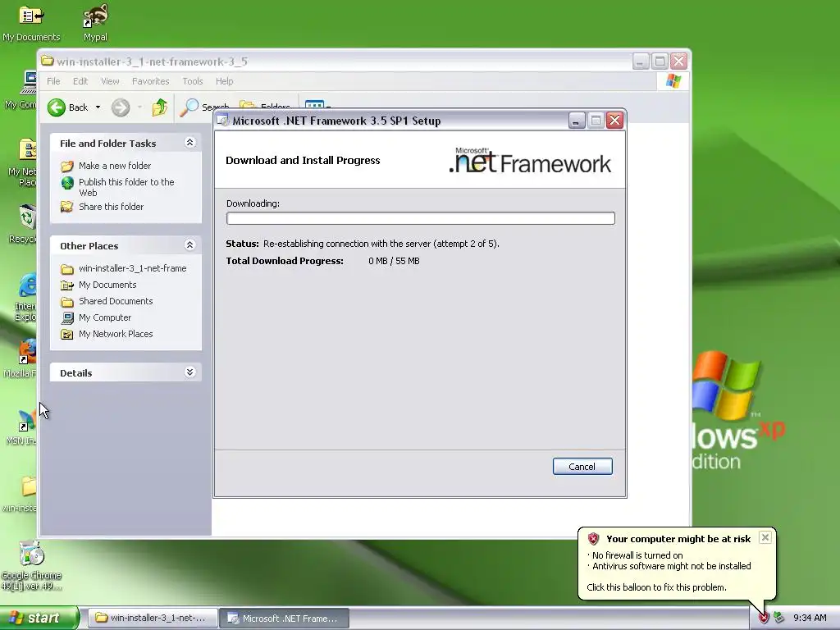The height and width of the screenshot is (630, 840).
Task: Open the Tools menu in Explorer
Action: tap(192, 81)
